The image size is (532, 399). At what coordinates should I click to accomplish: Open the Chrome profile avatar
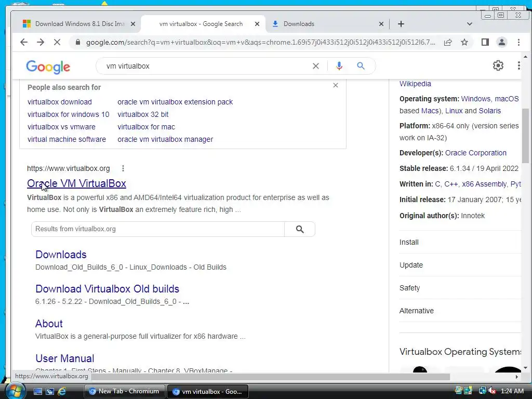point(502,42)
